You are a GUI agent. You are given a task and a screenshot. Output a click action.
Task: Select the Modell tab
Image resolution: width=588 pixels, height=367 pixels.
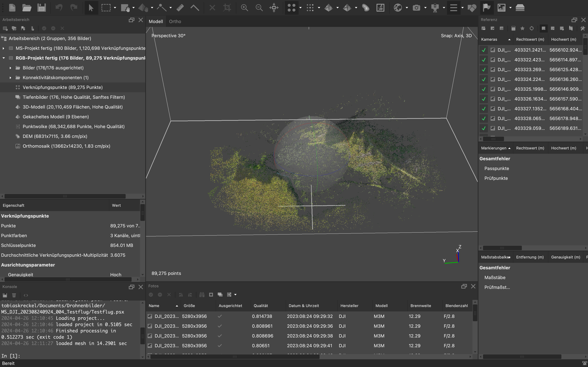(156, 21)
